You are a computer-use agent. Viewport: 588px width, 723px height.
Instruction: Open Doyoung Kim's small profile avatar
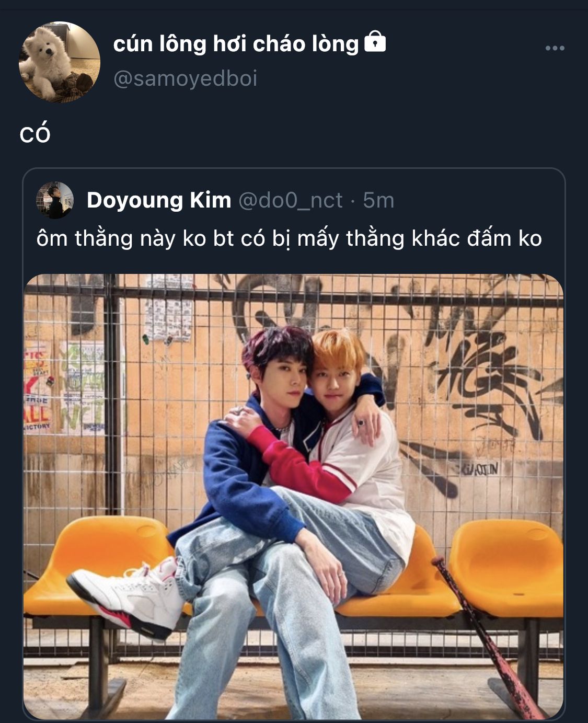(x=55, y=200)
